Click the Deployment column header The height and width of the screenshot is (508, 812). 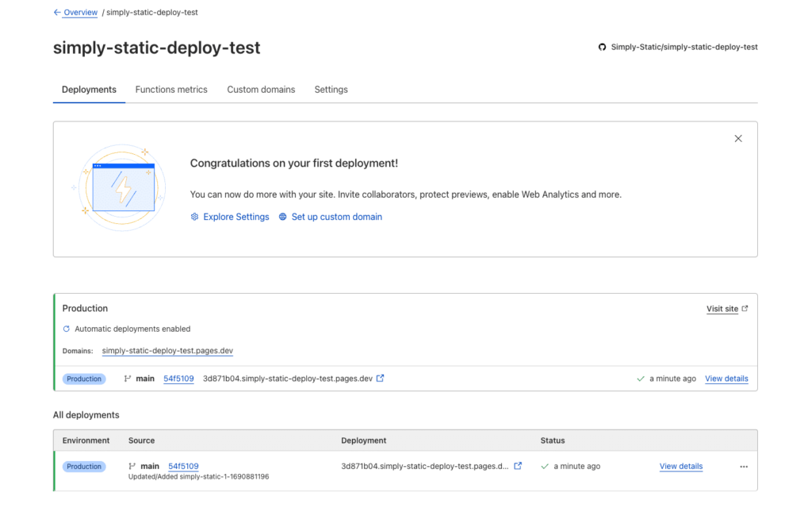tap(363, 441)
